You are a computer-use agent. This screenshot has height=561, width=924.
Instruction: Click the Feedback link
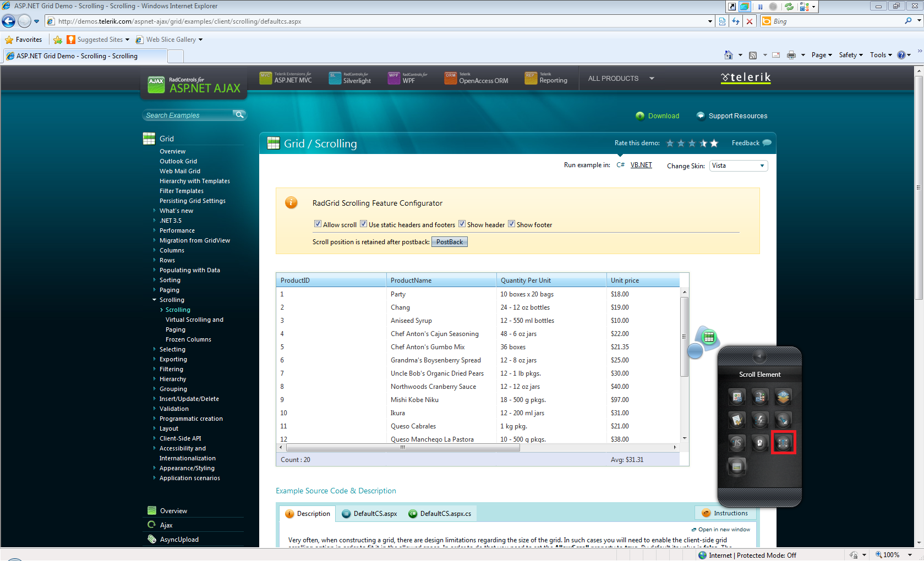[752, 143]
